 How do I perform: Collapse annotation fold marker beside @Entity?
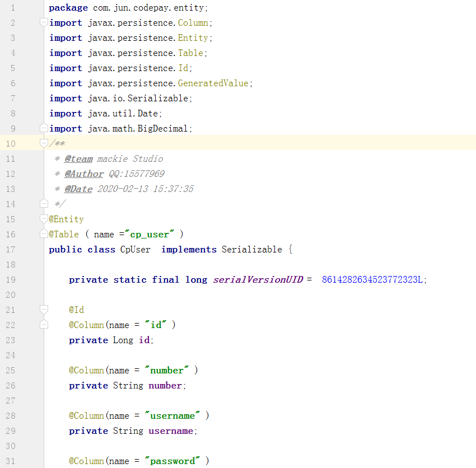pyautogui.click(x=44, y=218)
